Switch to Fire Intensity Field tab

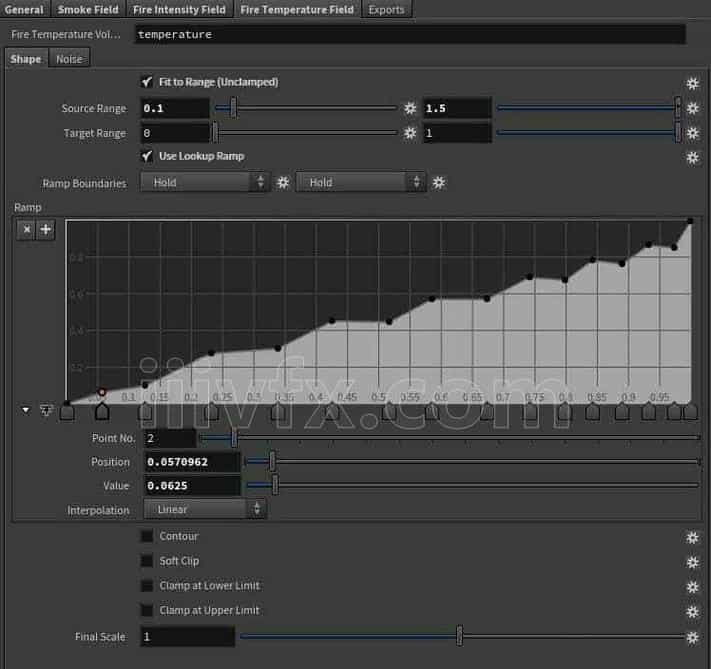click(x=179, y=10)
